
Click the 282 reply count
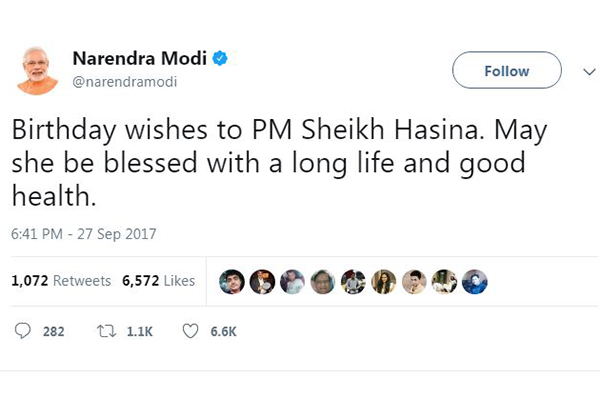coord(54,332)
